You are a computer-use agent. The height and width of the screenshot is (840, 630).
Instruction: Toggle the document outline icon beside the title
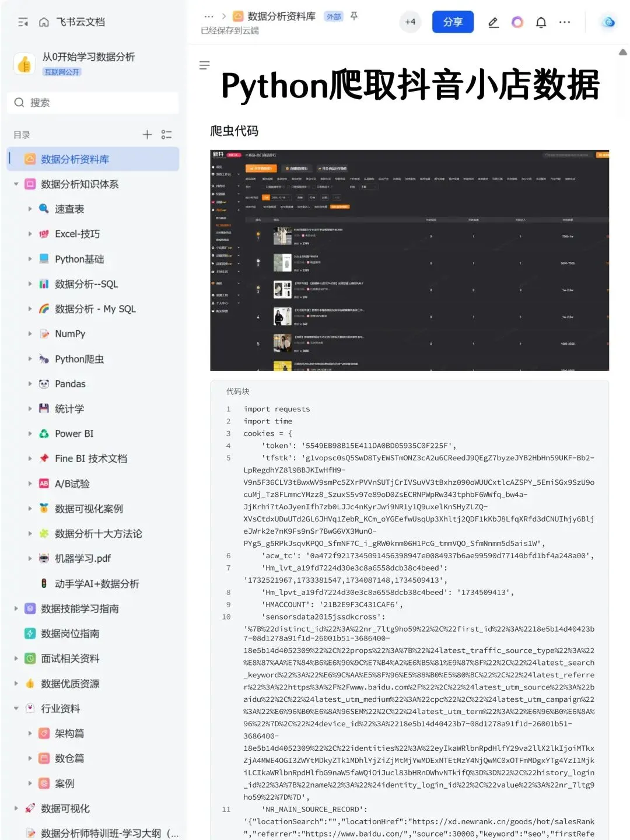[205, 65]
